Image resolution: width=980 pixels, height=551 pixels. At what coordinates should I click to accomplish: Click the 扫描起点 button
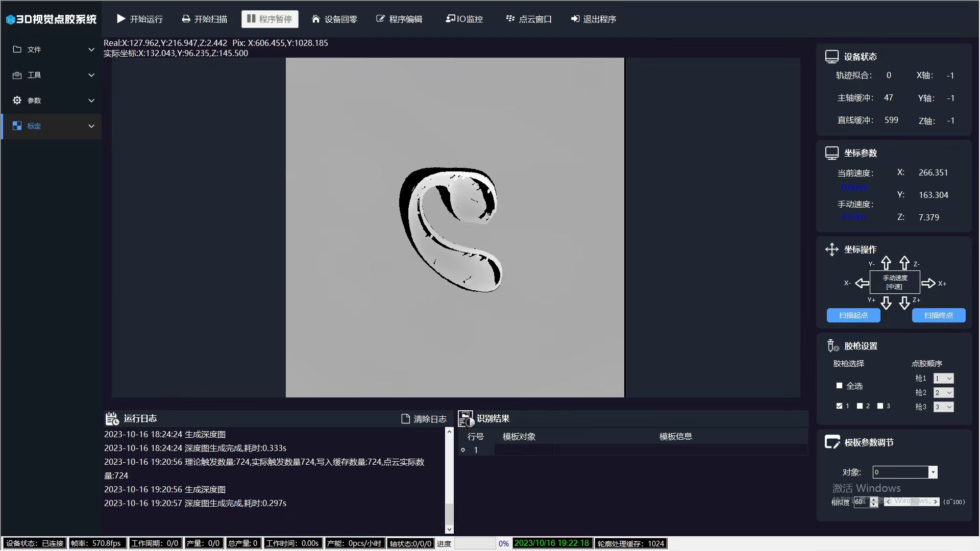coord(853,315)
